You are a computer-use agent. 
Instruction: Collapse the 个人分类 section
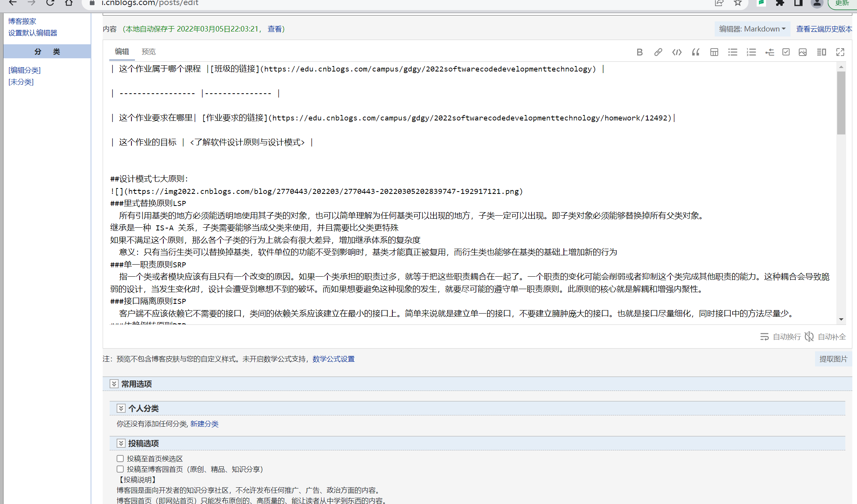click(121, 408)
